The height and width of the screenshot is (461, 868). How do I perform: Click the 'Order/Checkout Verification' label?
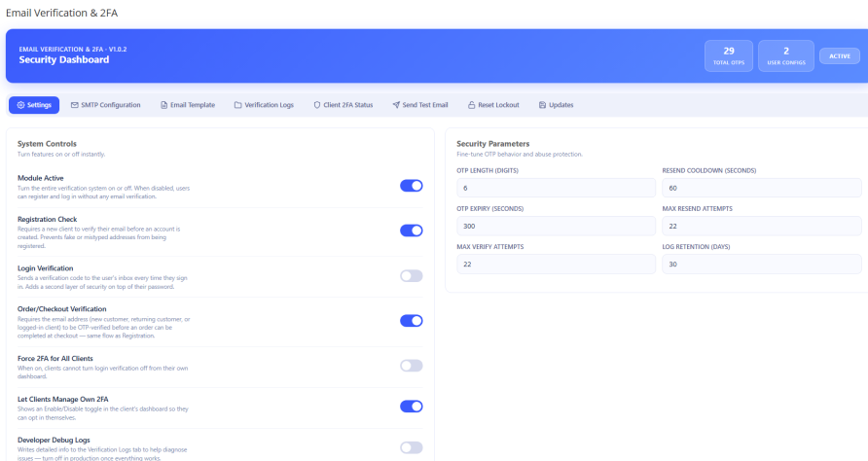pos(62,309)
